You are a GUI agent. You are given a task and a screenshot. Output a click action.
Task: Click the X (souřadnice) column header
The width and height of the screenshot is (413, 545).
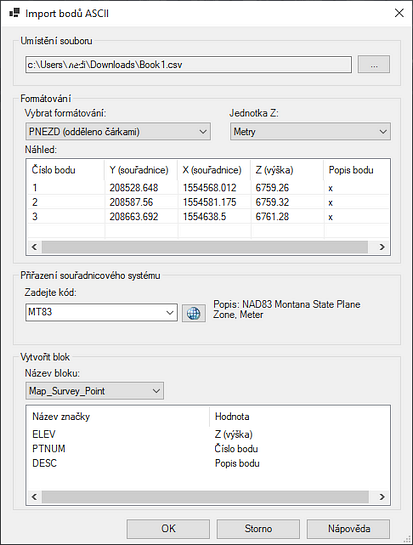[x=214, y=170]
